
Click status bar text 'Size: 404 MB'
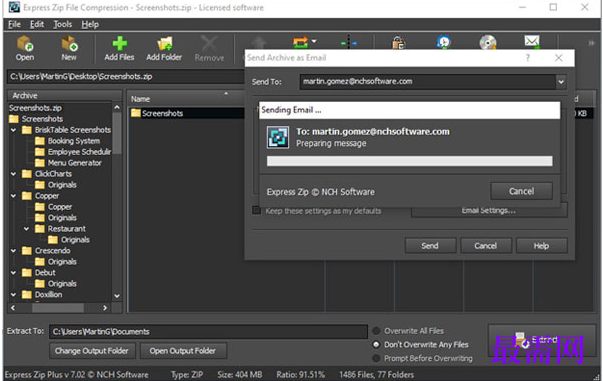240,374
